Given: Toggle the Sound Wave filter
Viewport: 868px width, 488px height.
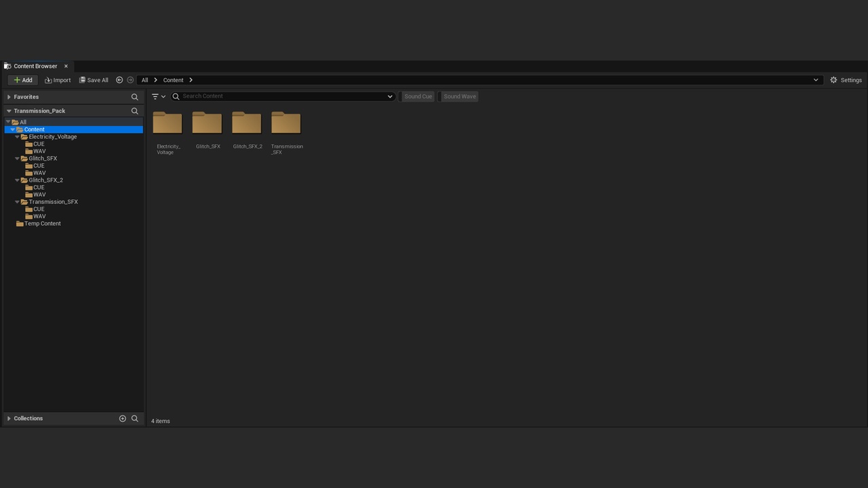Looking at the screenshot, I should click(459, 96).
